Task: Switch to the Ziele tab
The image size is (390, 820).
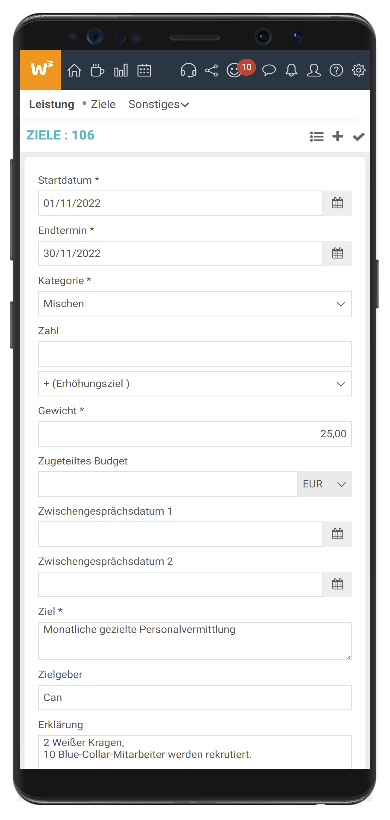Action: click(103, 104)
